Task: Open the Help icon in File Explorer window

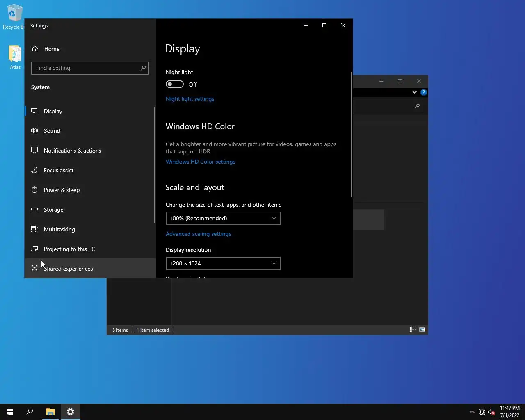Action: 423,92
